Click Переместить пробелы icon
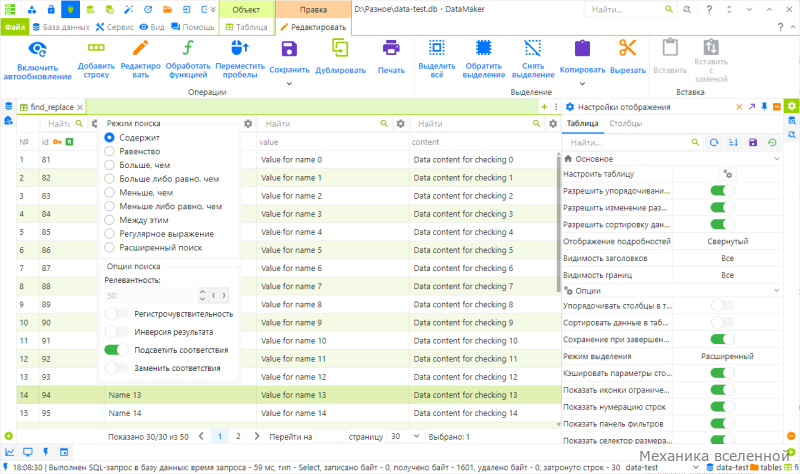This screenshot has width=800, height=474. coord(240,48)
